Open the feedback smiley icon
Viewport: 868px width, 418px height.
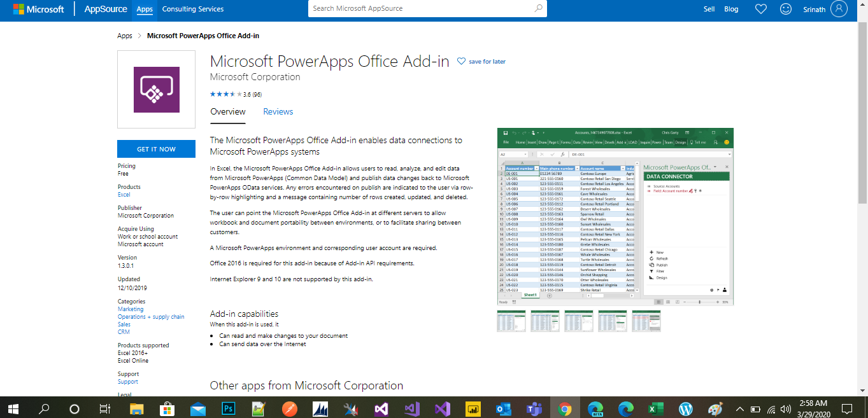(785, 9)
